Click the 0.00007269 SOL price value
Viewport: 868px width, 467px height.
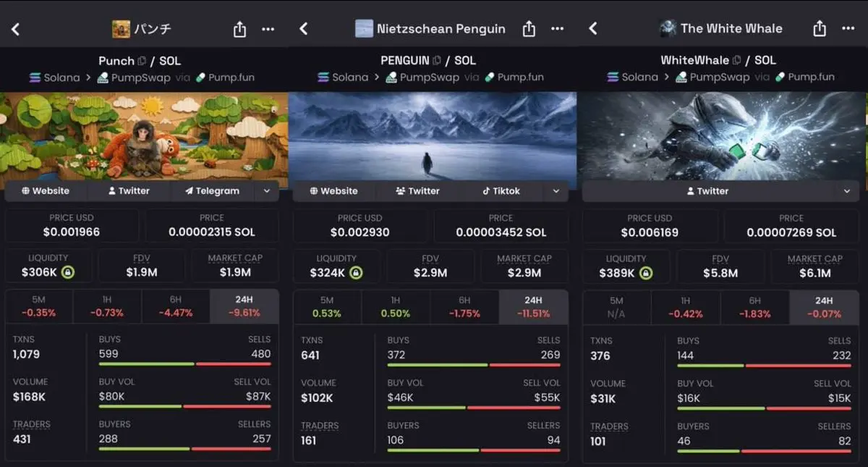791,233
